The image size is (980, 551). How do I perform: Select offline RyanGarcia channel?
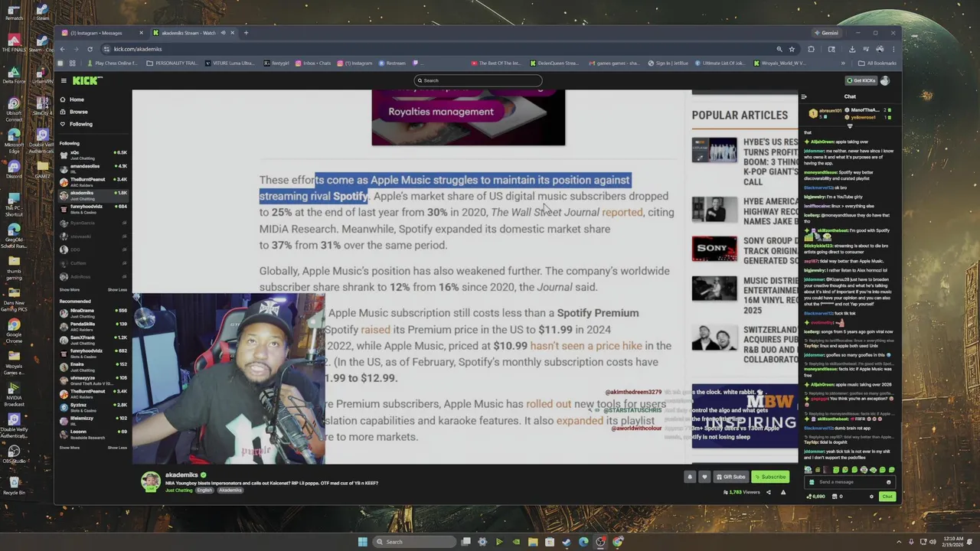pos(92,223)
